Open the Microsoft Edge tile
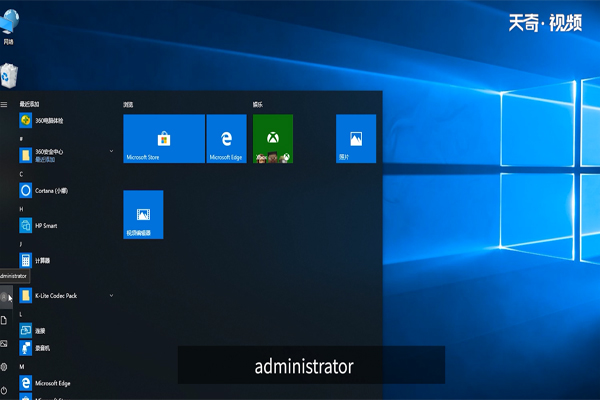The image size is (600, 400). click(227, 139)
